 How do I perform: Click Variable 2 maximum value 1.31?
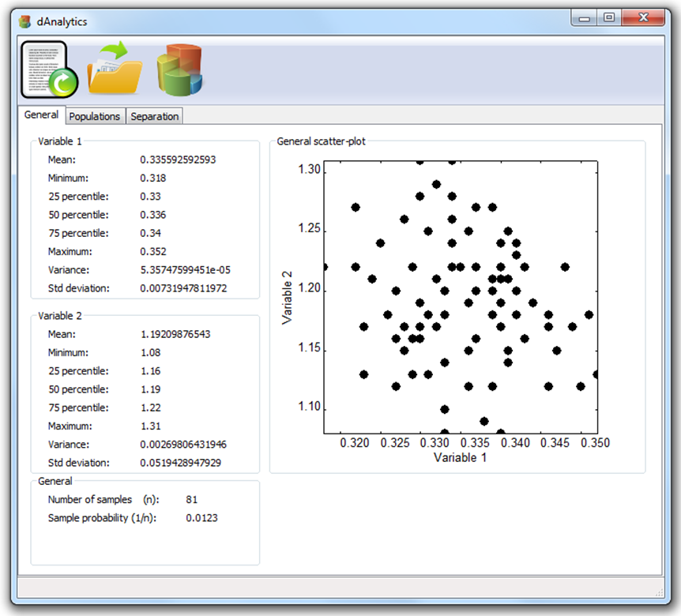click(x=151, y=426)
